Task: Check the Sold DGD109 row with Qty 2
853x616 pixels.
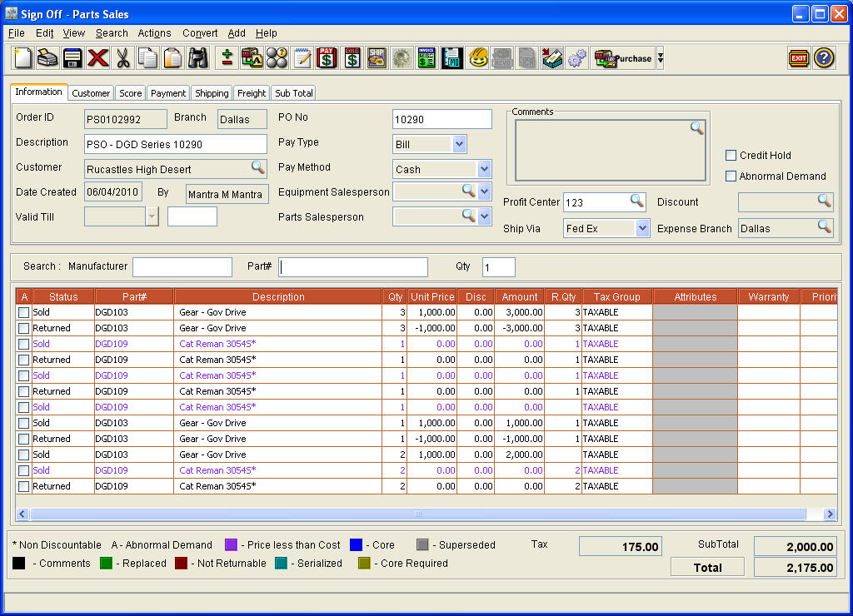Action: click(23, 470)
